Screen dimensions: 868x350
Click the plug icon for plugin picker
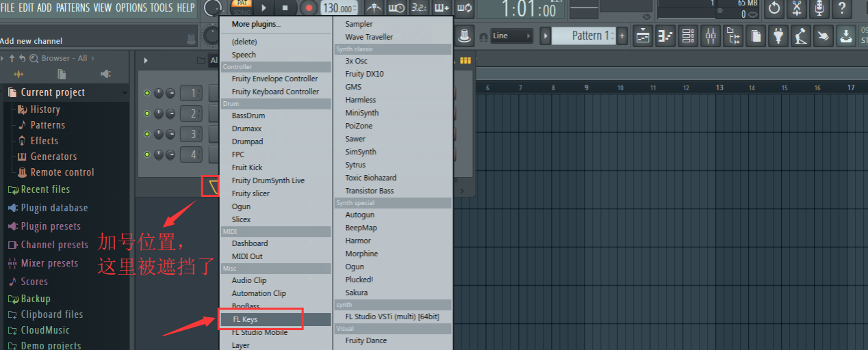click(778, 36)
